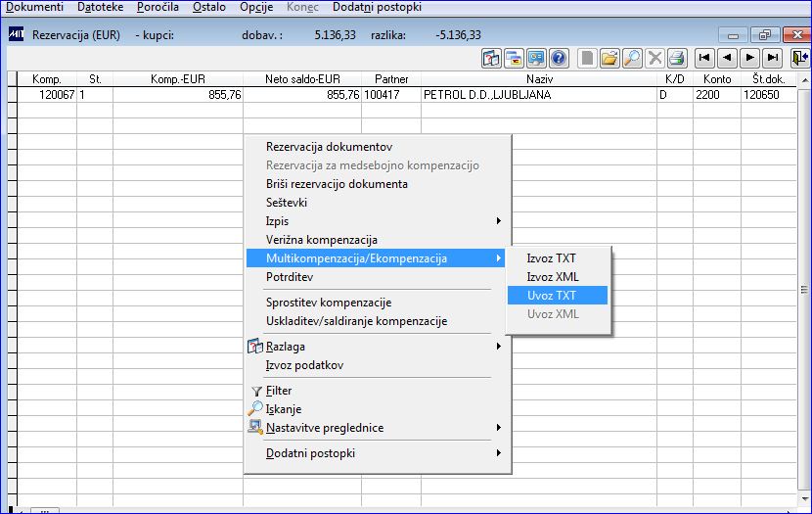Go to previous record arrow button
The image size is (812, 514).
click(727, 58)
